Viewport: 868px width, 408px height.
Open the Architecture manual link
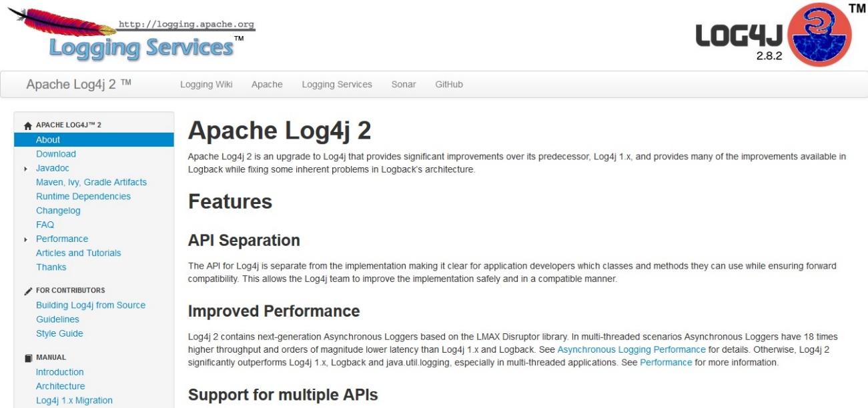click(61, 386)
